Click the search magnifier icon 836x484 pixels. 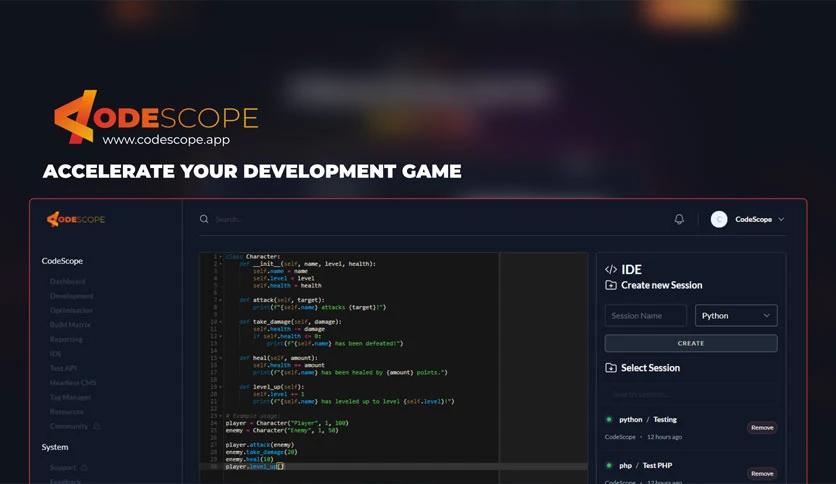(204, 219)
